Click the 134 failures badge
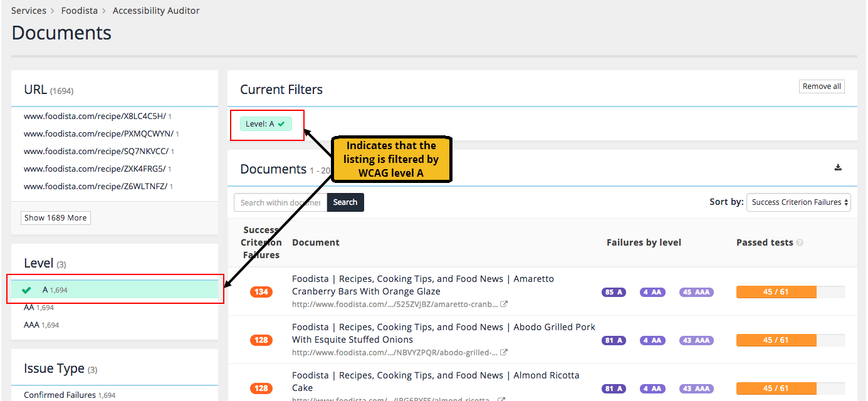This screenshot has width=868, height=401. click(261, 292)
